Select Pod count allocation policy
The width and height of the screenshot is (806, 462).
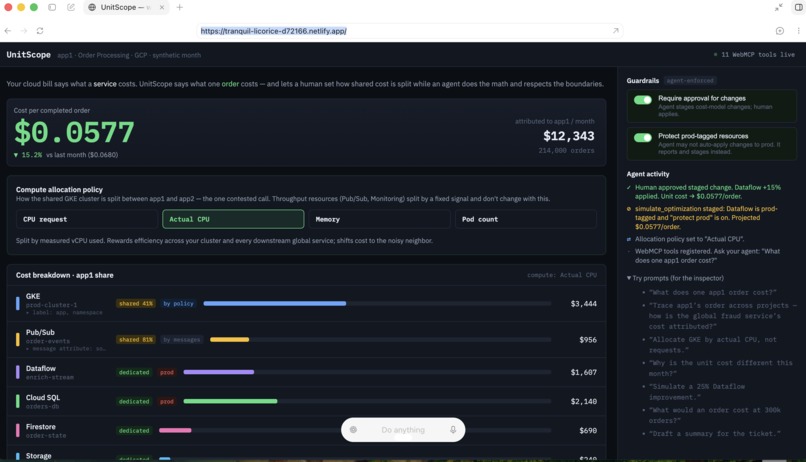coord(526,219)
